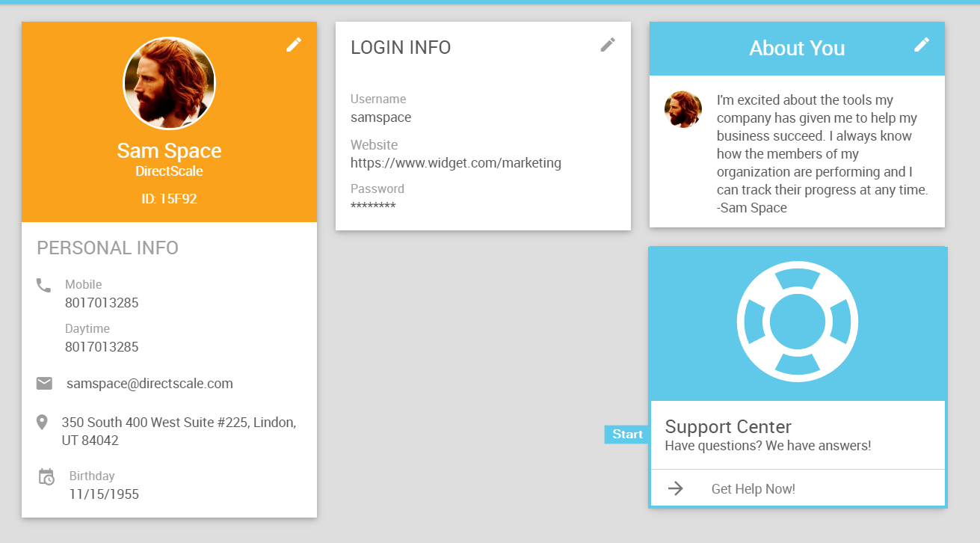Click the pencil edit icon on profile card

point(294,45)
